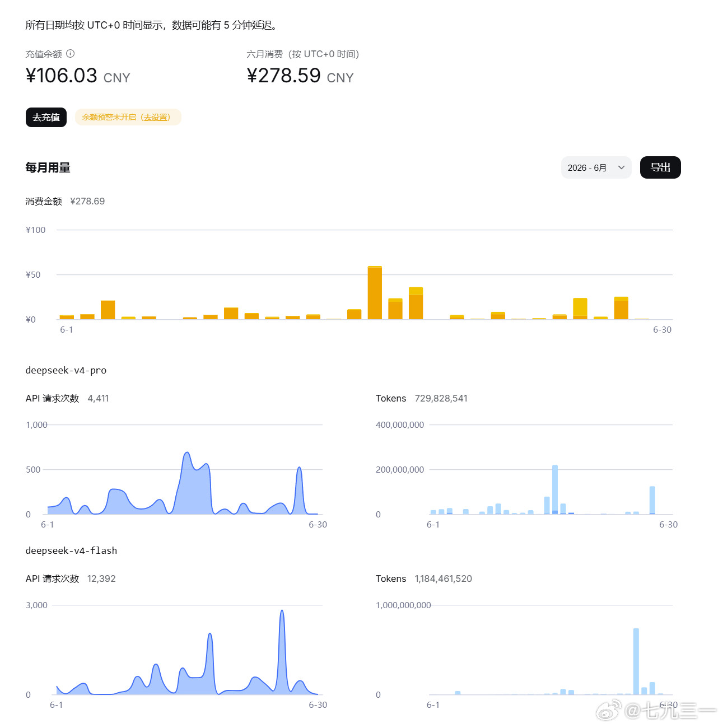Click the ¥100 axis label

(x=36, y=230)
